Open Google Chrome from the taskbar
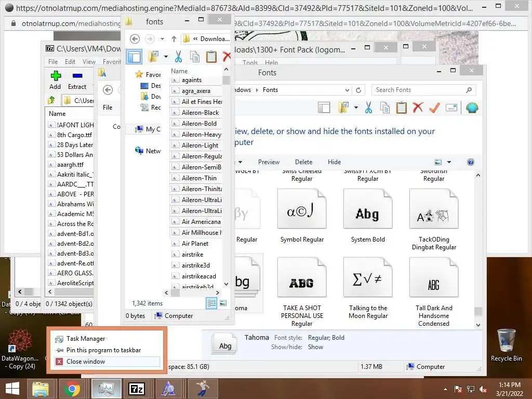532x399 pixels. point(72,389)
